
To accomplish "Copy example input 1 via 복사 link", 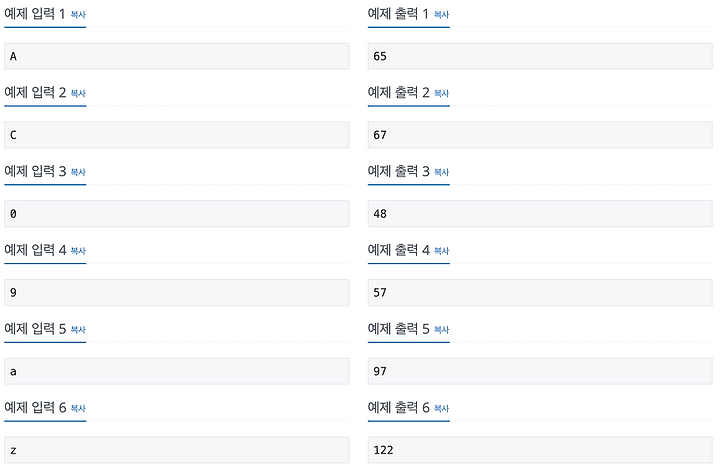I will coord(78,15).
